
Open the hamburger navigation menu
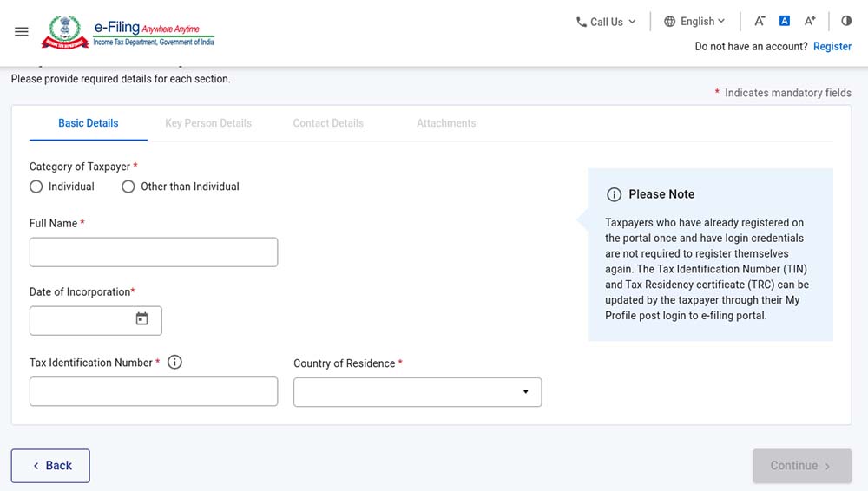pyautogui.click(x=22, y=32)
